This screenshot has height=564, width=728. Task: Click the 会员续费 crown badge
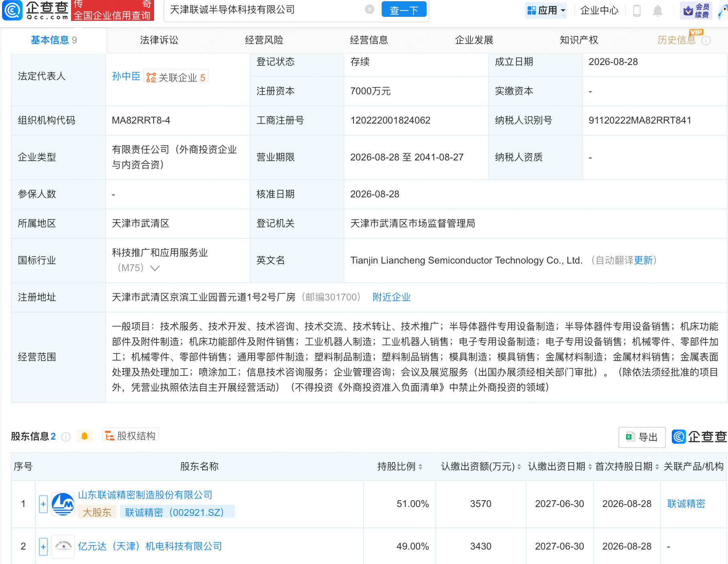click(x=696, y=10)
